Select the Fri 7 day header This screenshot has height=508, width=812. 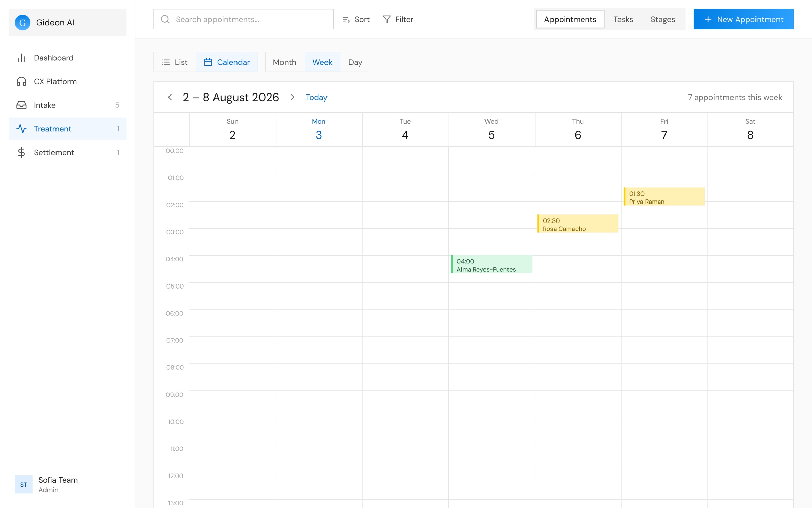(x=664, y=130)
